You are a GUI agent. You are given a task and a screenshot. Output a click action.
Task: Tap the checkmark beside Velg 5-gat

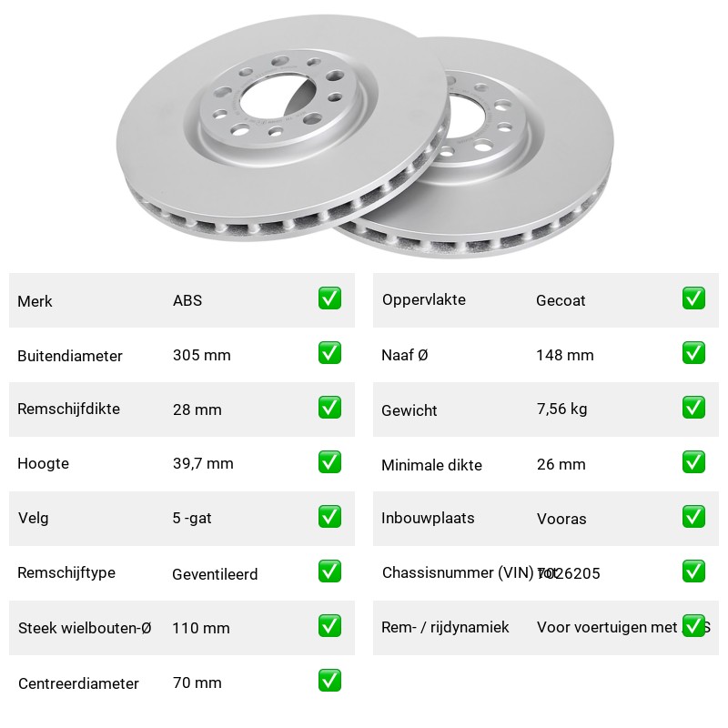tap(329, 517)
